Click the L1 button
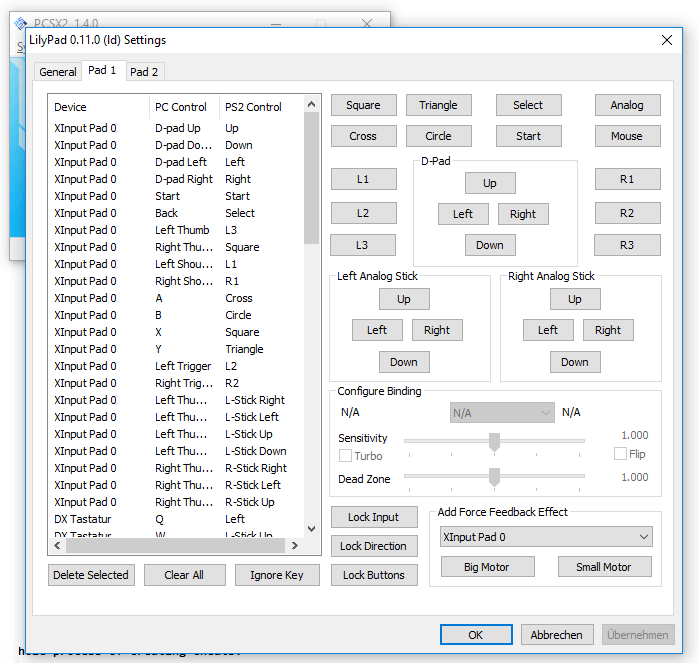The image size is (699, 663). (363, 179)
